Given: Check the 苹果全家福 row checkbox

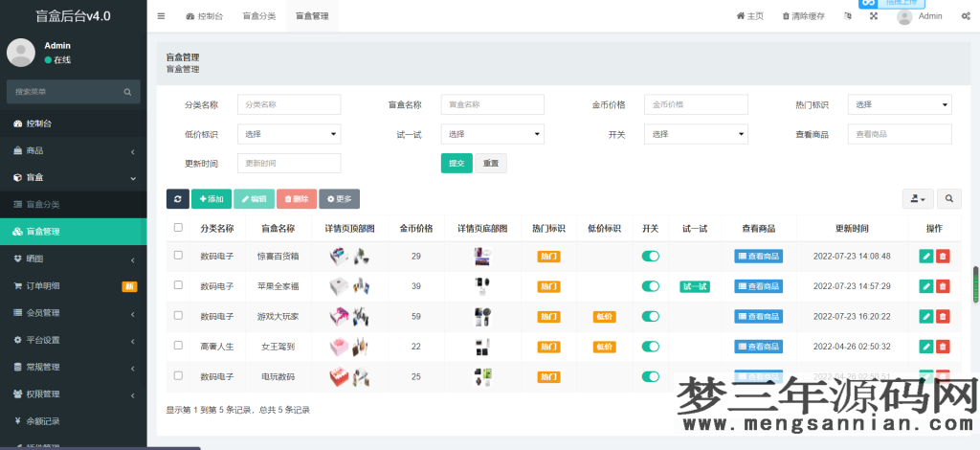Looking at the screenshot, I should (178, 285).
